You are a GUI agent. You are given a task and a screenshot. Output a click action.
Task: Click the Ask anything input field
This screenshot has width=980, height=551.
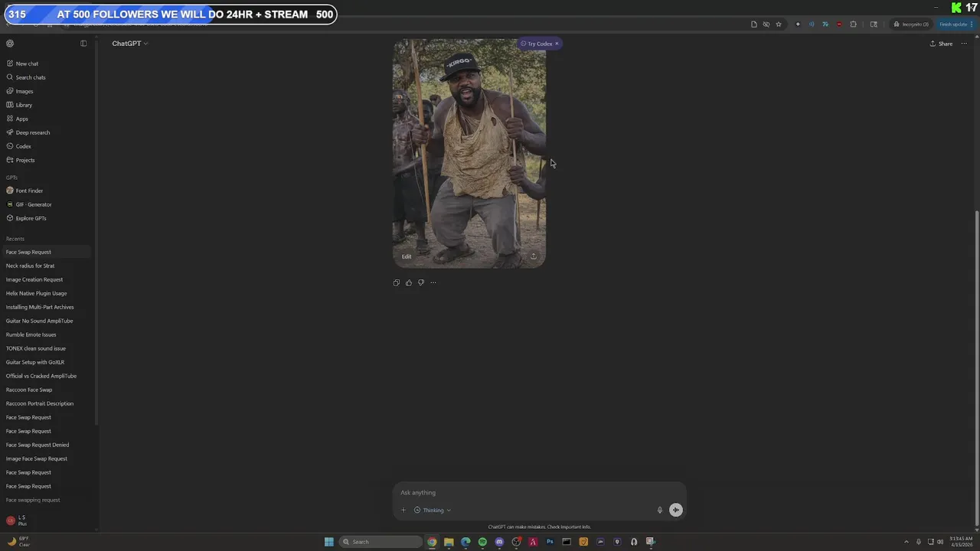(x=539, y=493)
